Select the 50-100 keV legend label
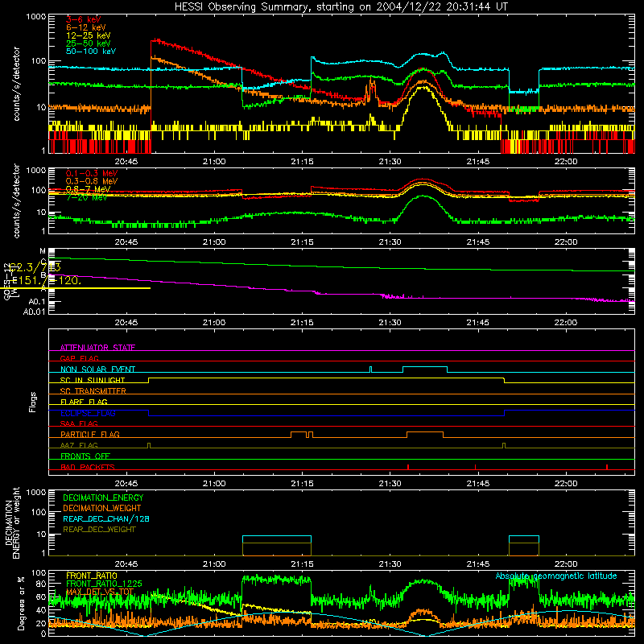The height and width of the screenshot is (644, 644). pos(91,51)
